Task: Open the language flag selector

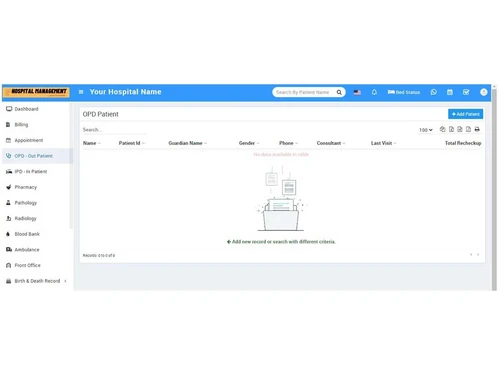Action: (357, 92)
